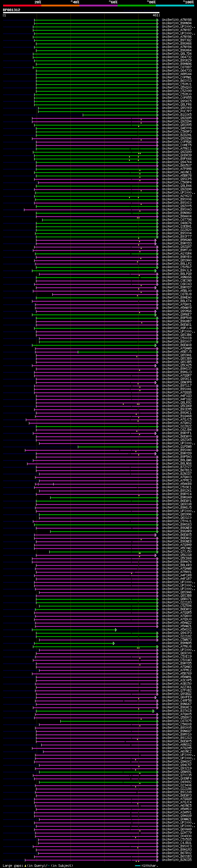Select the UniRef100_Q9ZQ96 label
This screenshot has height=868, width=197.
click(x=176, y=139)
